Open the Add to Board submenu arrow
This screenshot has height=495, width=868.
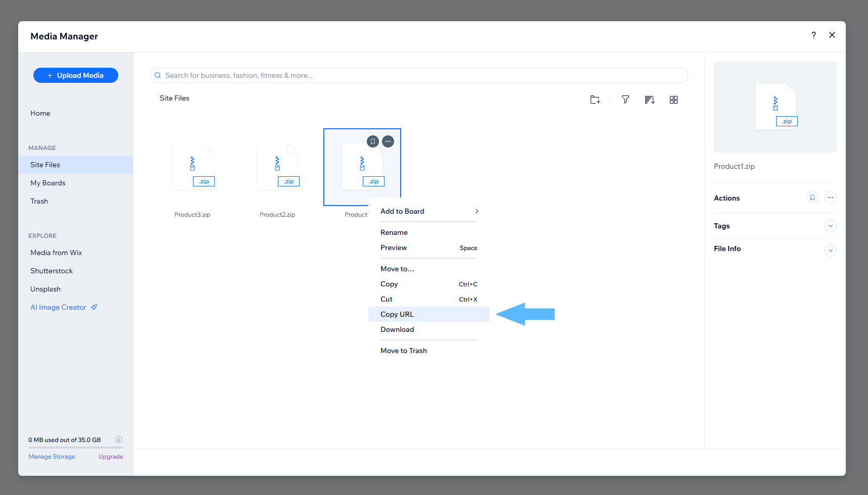coord(476,211)
